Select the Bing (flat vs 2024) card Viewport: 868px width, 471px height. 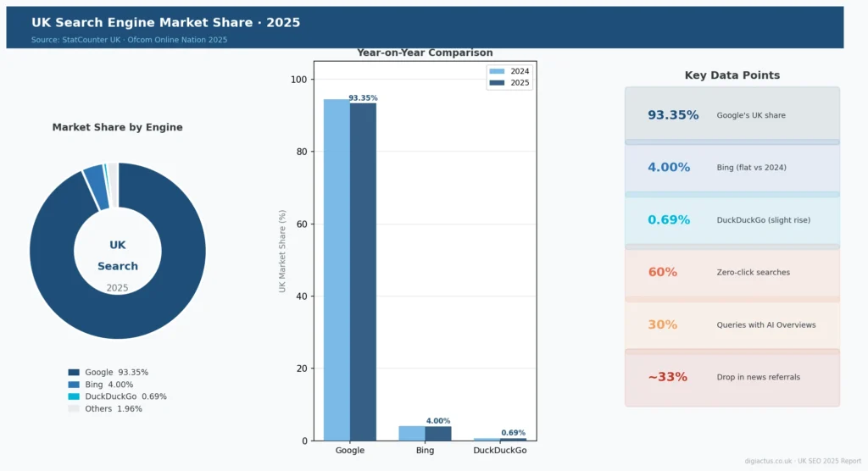[732, 168]
